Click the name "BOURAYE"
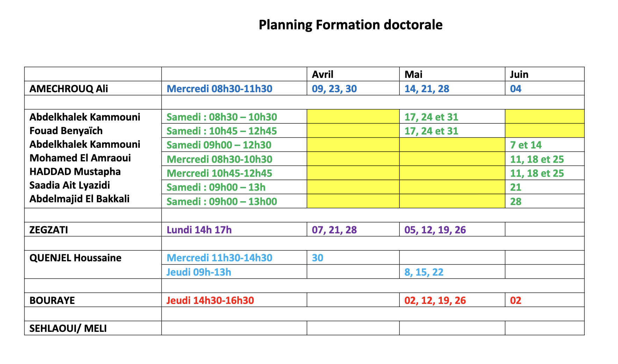 click(52, 300)
